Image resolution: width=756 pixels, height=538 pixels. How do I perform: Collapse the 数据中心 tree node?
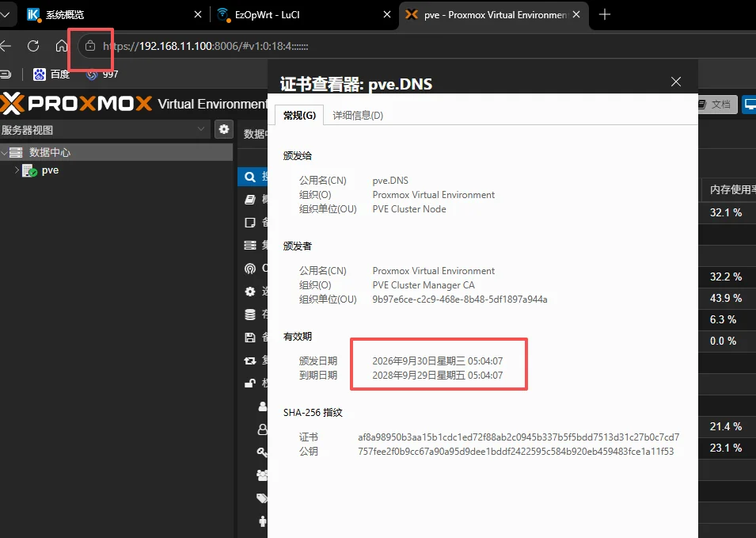(x=4, y=152)
